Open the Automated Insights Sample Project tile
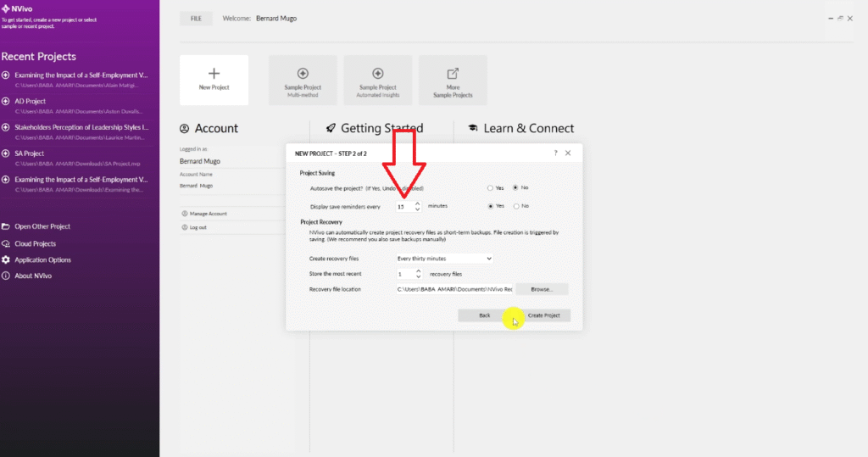This screenshot has width=868, height=457. click(x=378, y=81)
